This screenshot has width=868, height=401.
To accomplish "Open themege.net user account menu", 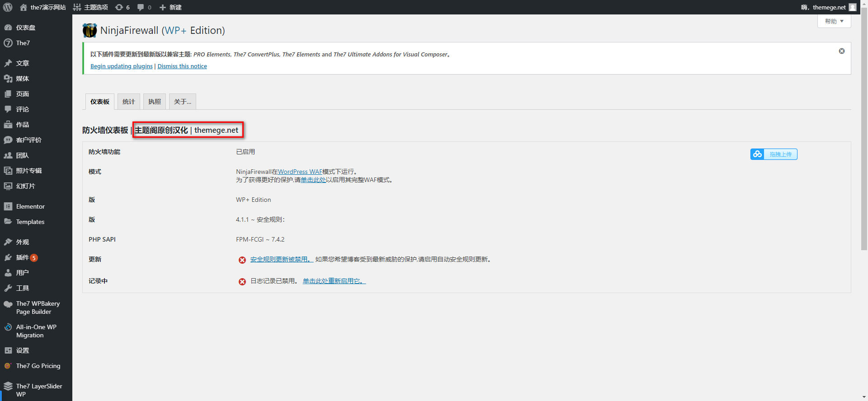I will (x=829, y=7).
